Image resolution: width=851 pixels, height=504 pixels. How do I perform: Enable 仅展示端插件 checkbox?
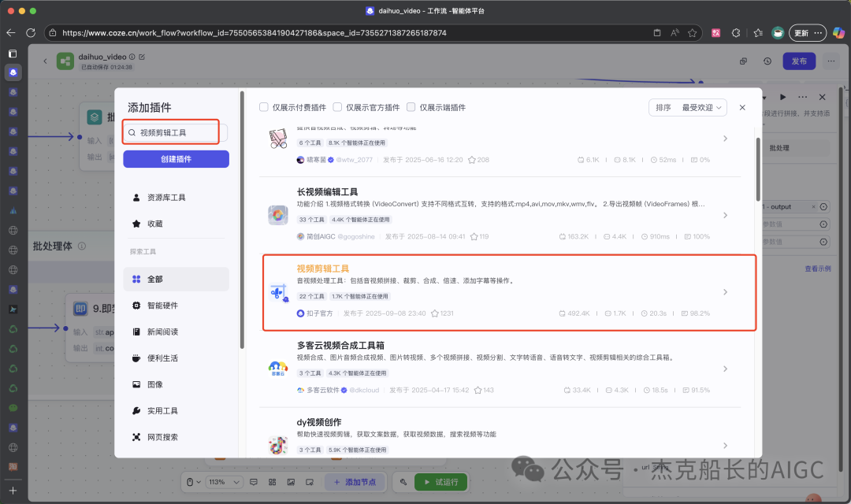tap(411, 107)
